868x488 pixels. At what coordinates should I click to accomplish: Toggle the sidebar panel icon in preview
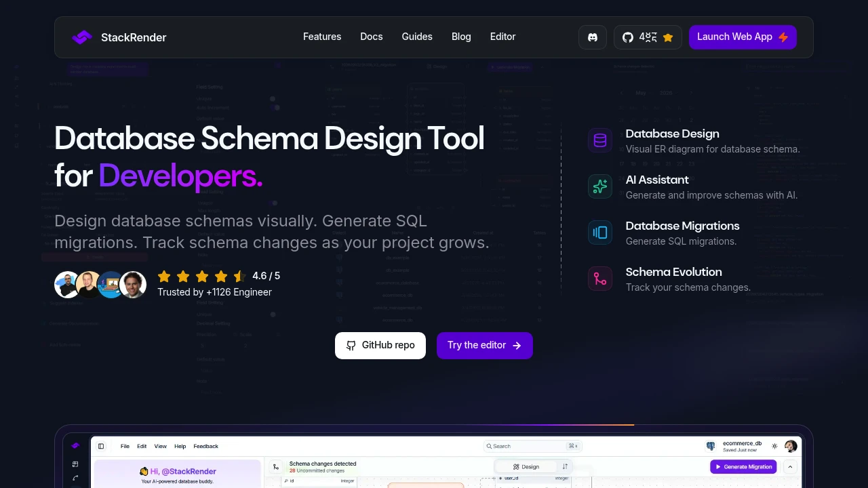point(101,446)
